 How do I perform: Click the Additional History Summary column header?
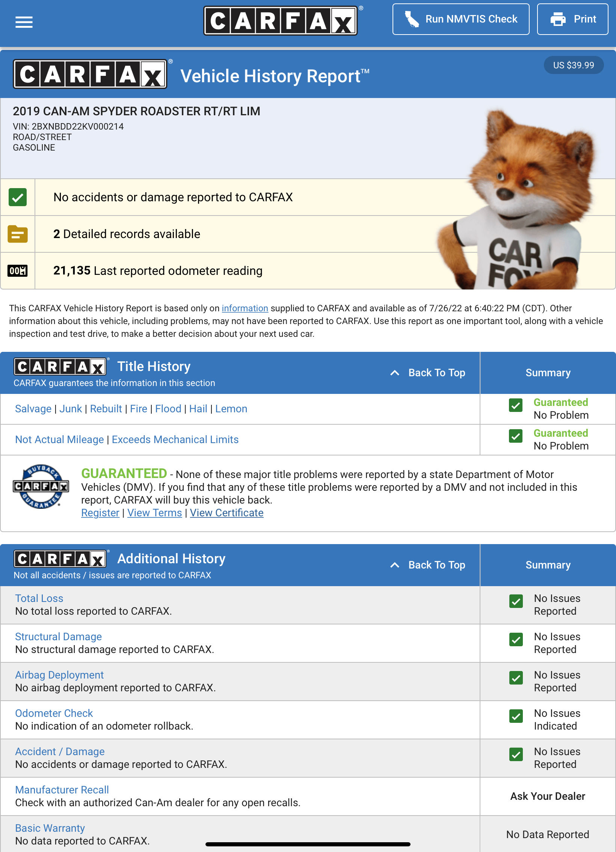pyautogui.click(x=548, y=565)
